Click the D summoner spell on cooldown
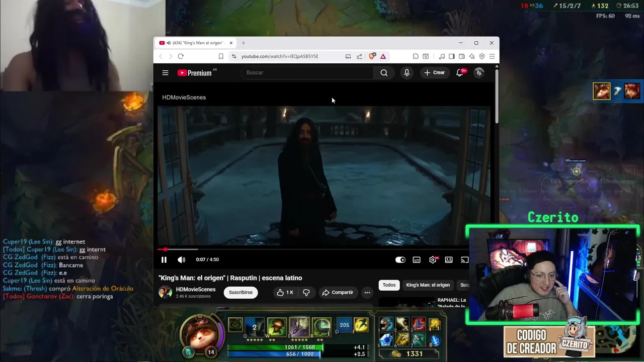644x362 pixels. click(344, 325)
